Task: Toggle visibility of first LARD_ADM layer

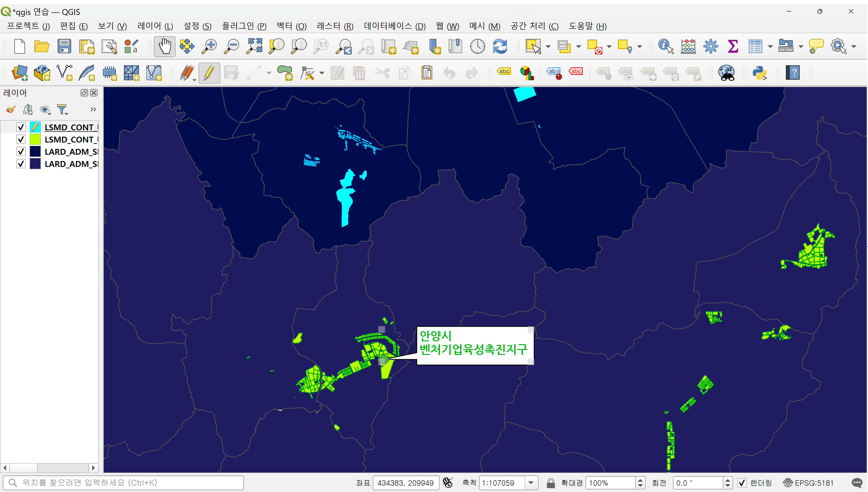Action: point(21,152)
